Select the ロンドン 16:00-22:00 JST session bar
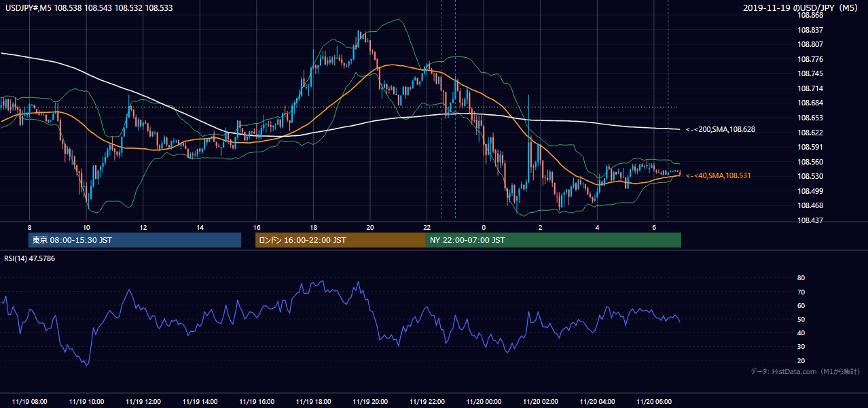The width and height of the screenshot is (868, 408). (x=340, y=240)
